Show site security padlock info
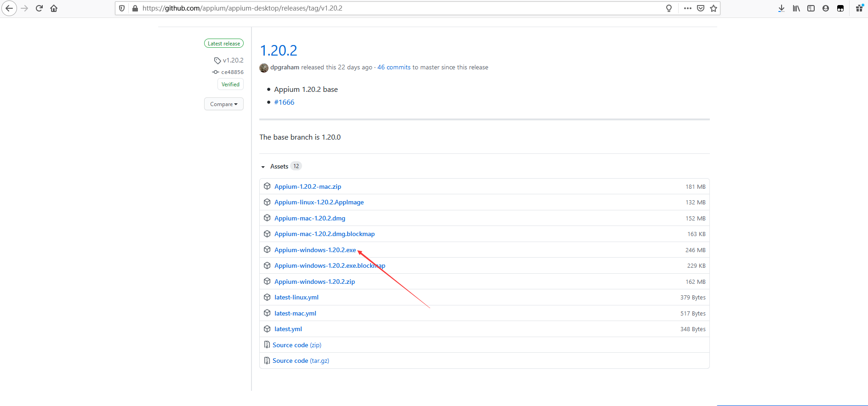Viewport: 868px width, 406px height. pyautogui.click(x=135, y=8)
